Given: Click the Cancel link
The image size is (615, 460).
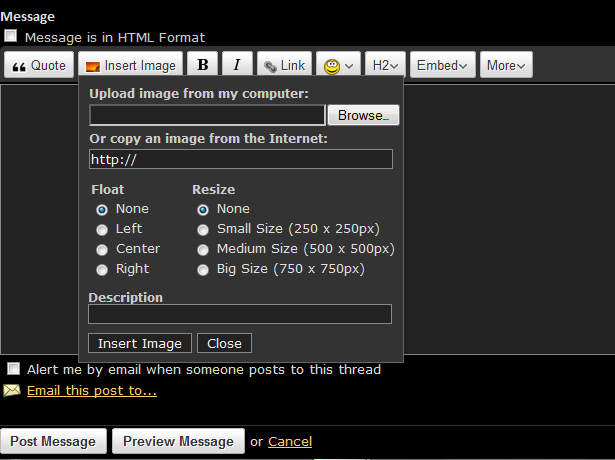Looking at the screenshot, I should 290,441.
